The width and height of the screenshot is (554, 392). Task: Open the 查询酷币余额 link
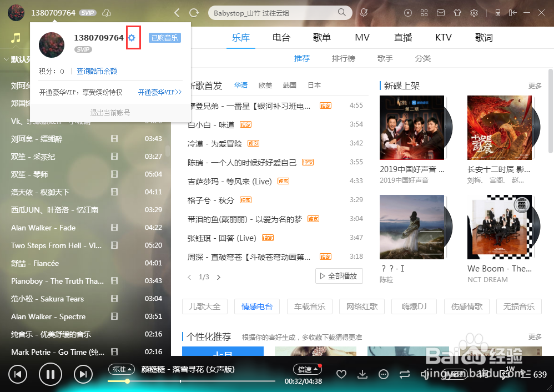pos(97,71)
